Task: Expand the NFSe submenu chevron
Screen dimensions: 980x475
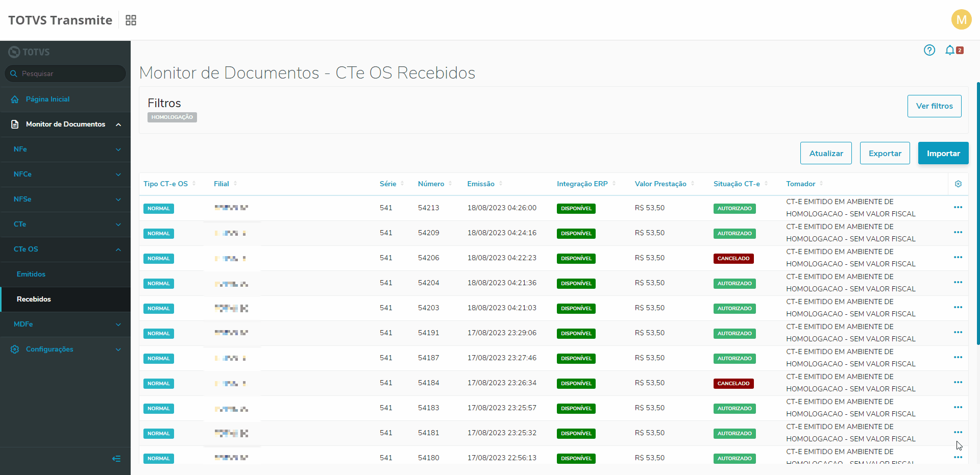Action: coord(118,199)
